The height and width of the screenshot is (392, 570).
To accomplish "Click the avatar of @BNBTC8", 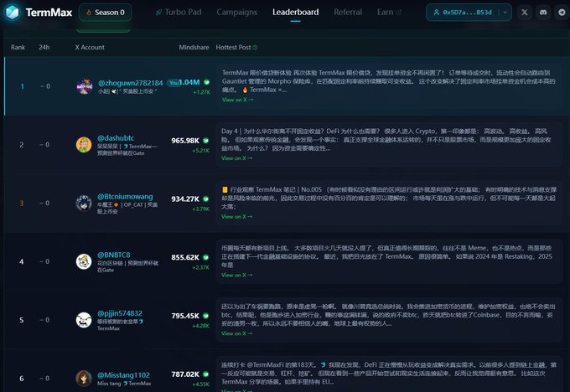I will coord(84,261).
